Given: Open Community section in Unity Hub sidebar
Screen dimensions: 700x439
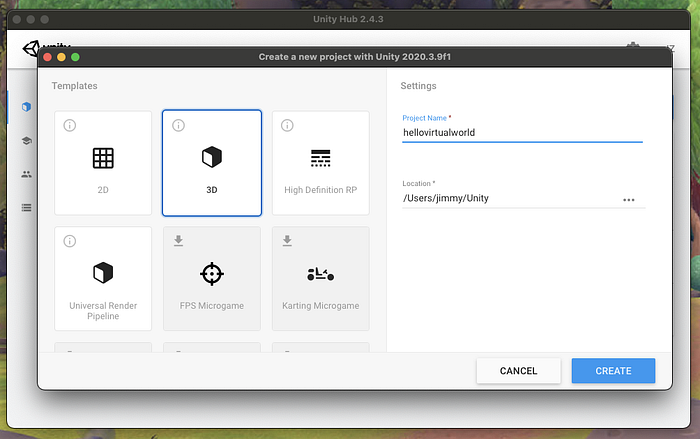Looking at the screenshot, I should (x=26, y=174).
